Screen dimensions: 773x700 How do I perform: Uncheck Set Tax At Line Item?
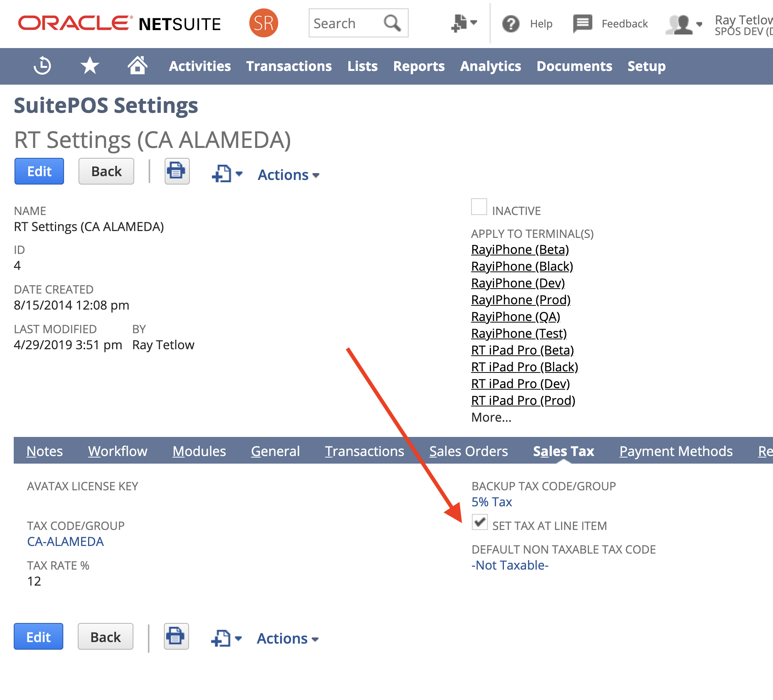click(x=479, y=522)
